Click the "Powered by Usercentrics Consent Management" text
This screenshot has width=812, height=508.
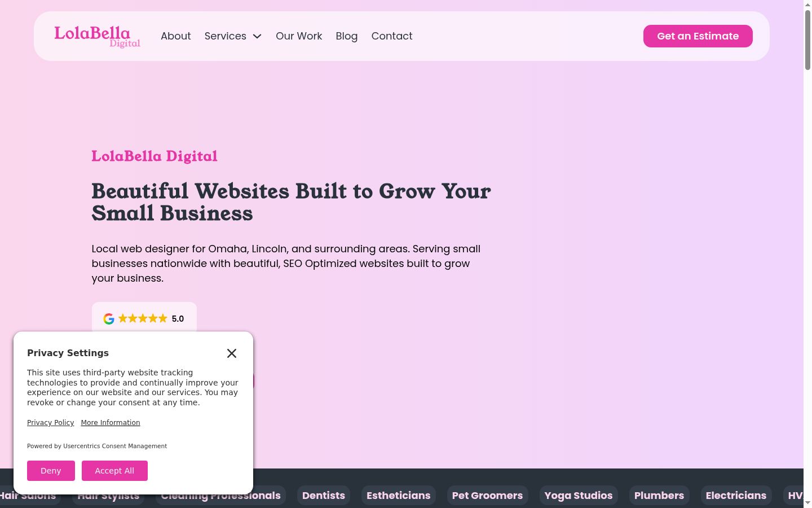[x=97, y=446]
